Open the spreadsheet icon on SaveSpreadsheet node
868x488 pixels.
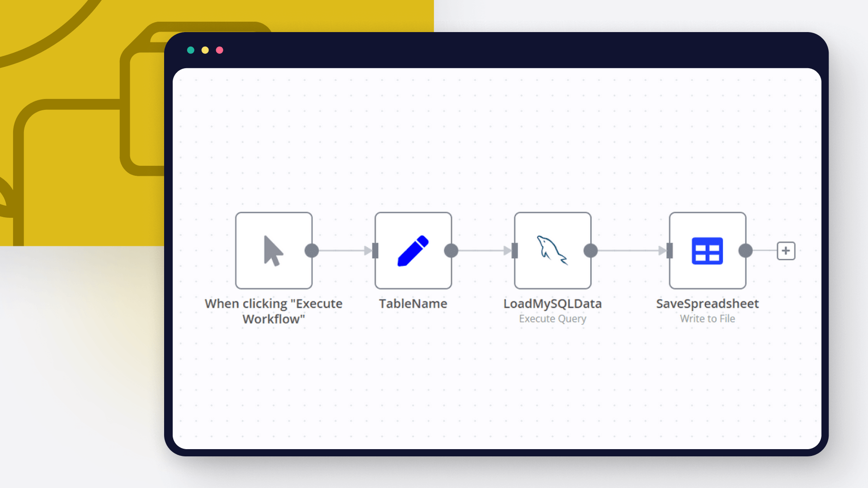point(707,250)
